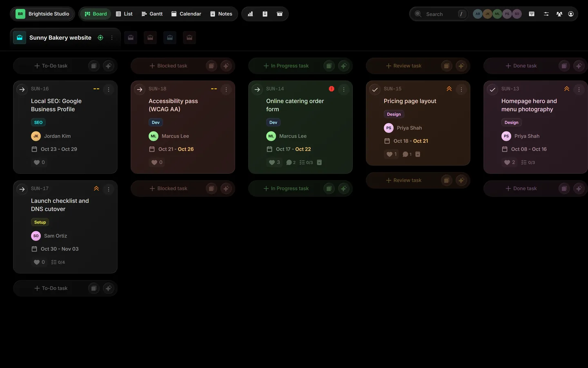The image size is (588, 368).
Task: Switch to the Board view
Action: point(96,14)
